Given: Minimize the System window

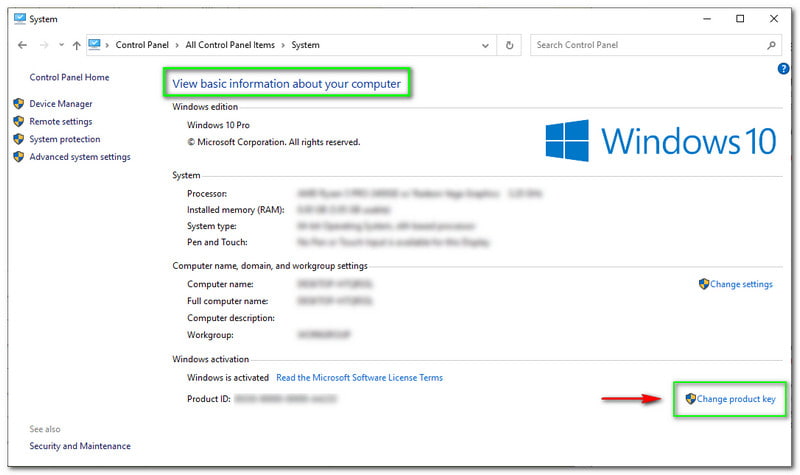Looking at the screenshot, I should [x=707, y=19].
